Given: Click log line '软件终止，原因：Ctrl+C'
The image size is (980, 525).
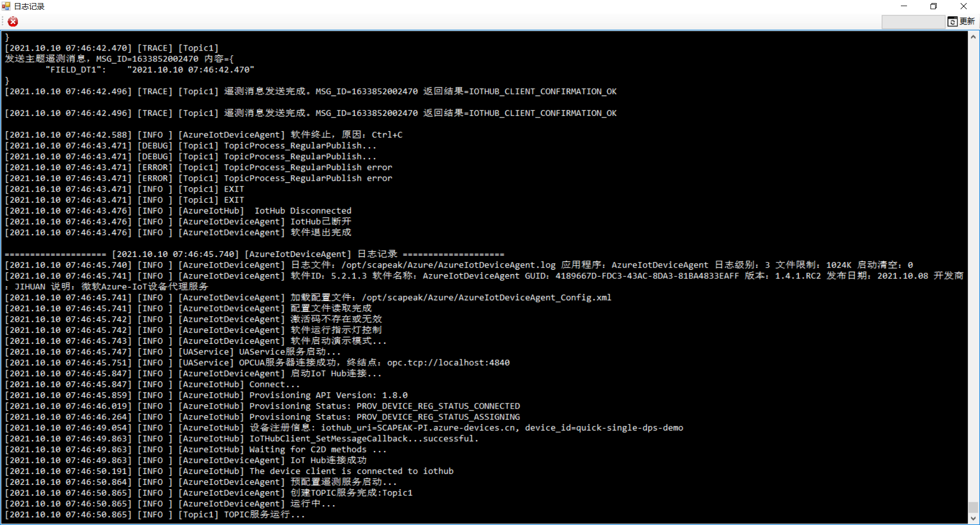Looking at the screenshot, I should click(x=204, y=135).
